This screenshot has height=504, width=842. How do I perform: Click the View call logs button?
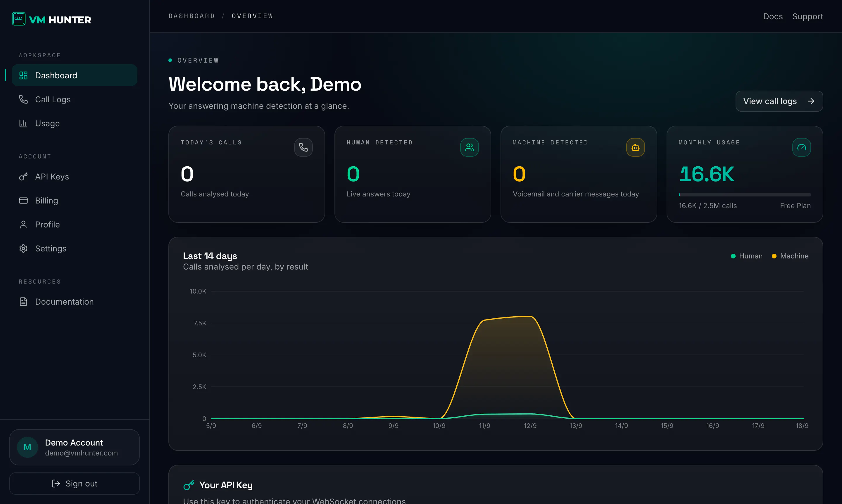click(x=779, y=101)
